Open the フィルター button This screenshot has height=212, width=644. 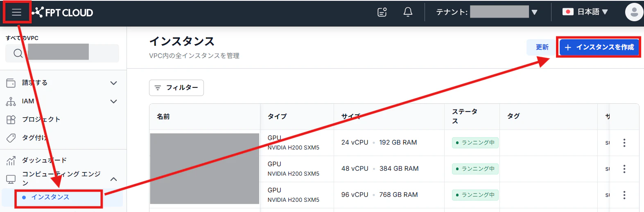tap(176, 88)
